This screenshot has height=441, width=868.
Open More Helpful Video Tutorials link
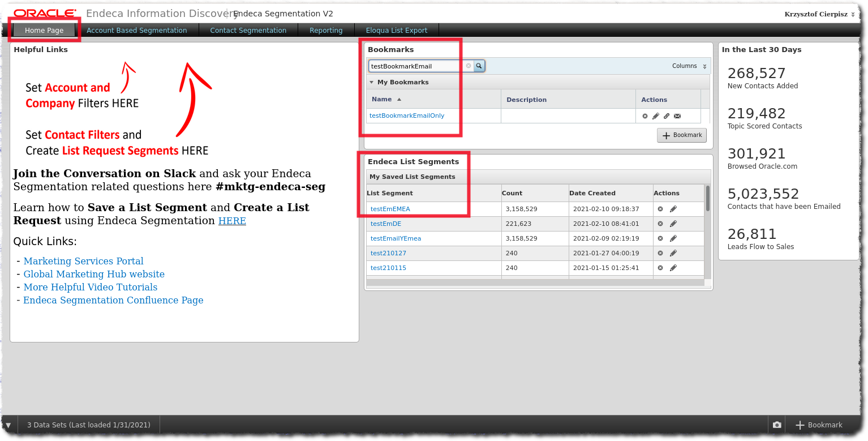pyautogui.click(x=91, y=287)
